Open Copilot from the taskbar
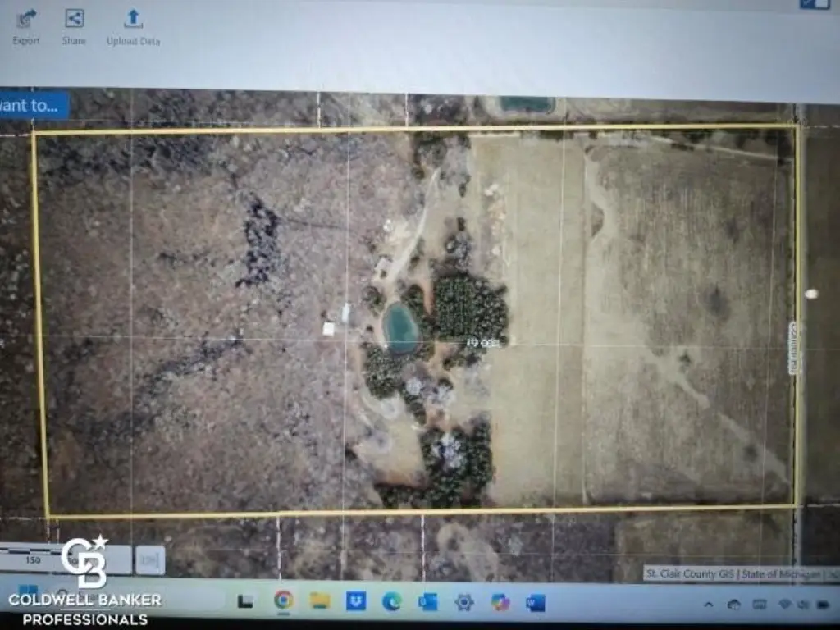The height and width of the screenshot is (630, 840). coord(500,602)
